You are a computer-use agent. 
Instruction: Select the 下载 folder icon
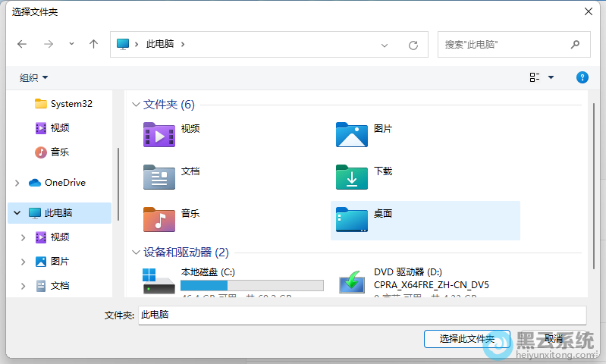(x=352, y=177)
